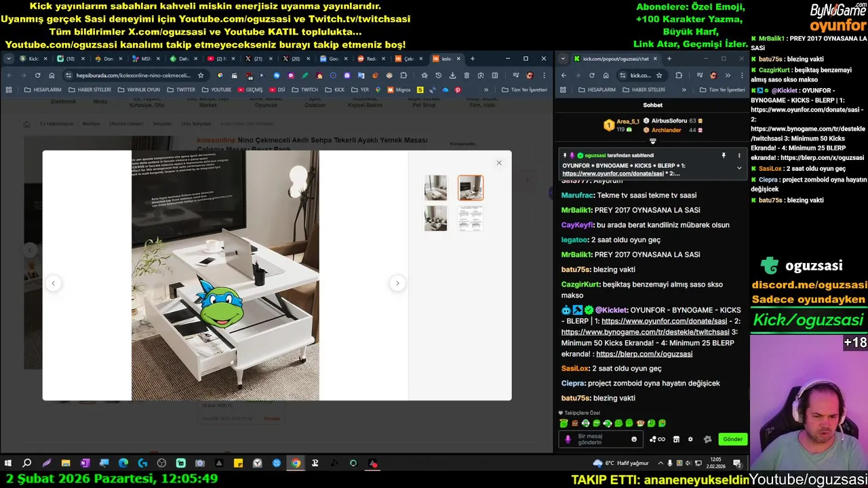Show next product image with right arrow

(397, 283)
